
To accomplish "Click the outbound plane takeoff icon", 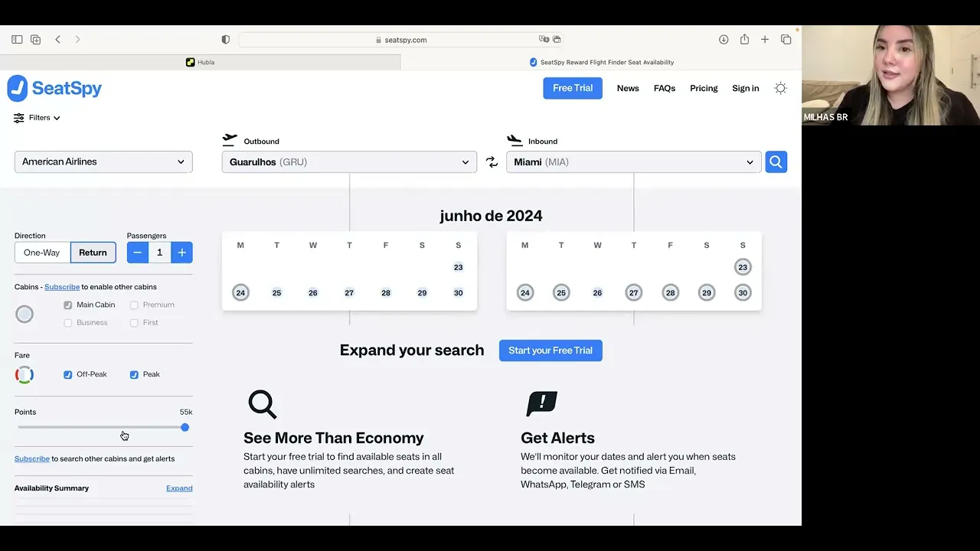I will coord(230,140).
